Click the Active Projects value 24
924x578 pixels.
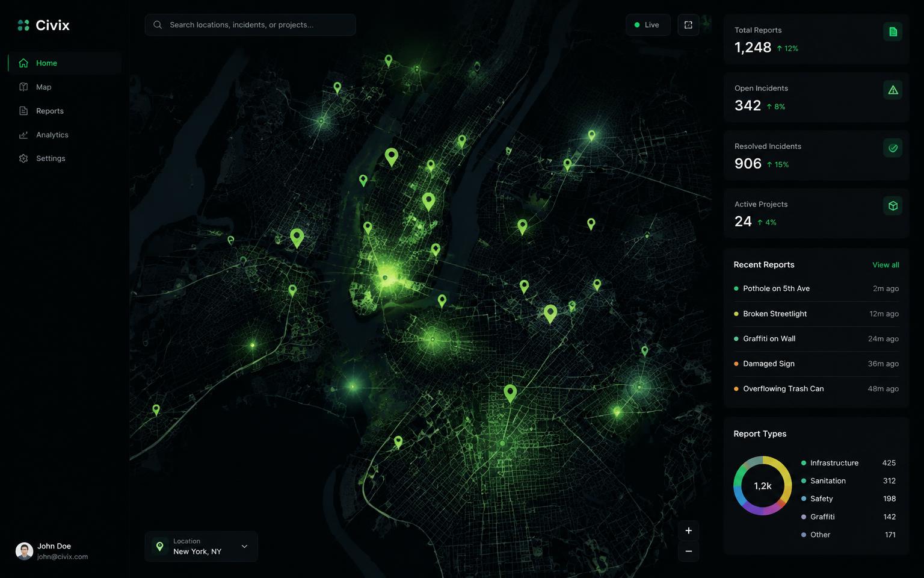point(743,222)
